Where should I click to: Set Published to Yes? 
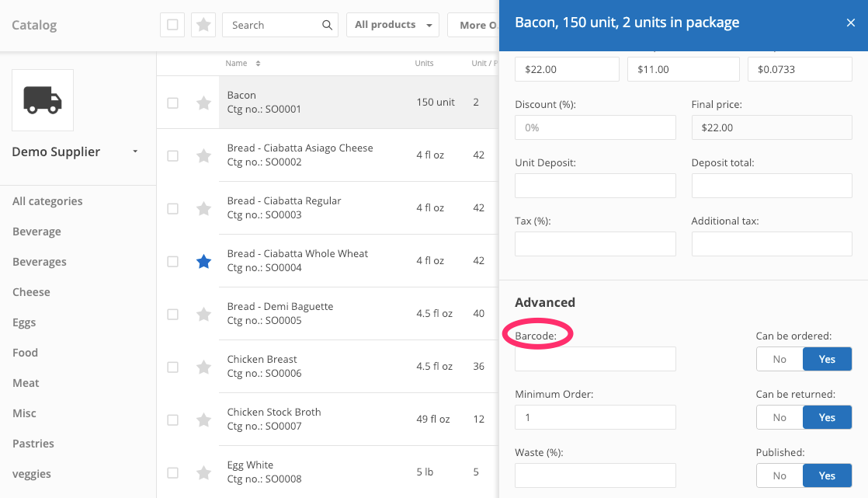[827, 475]
